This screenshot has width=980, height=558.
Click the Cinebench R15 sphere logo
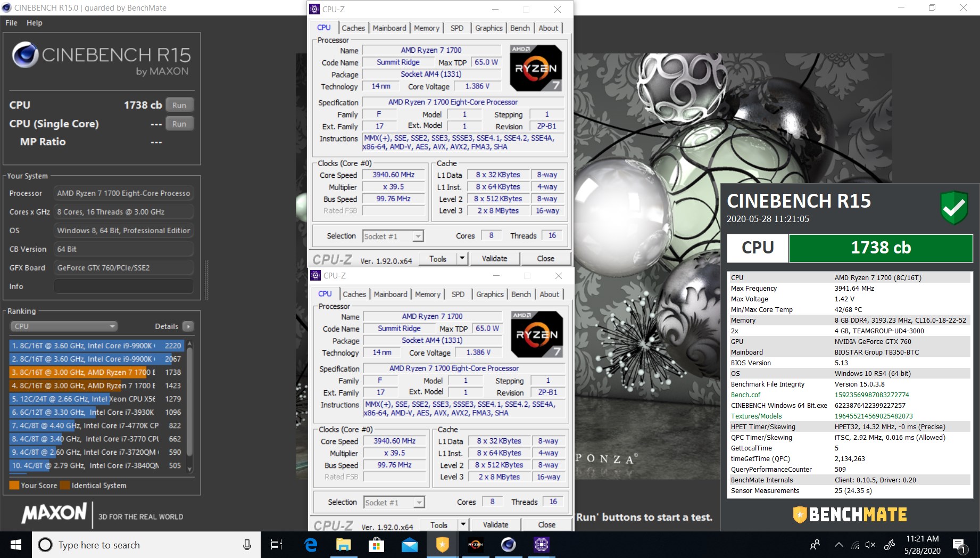pos(25,55)
